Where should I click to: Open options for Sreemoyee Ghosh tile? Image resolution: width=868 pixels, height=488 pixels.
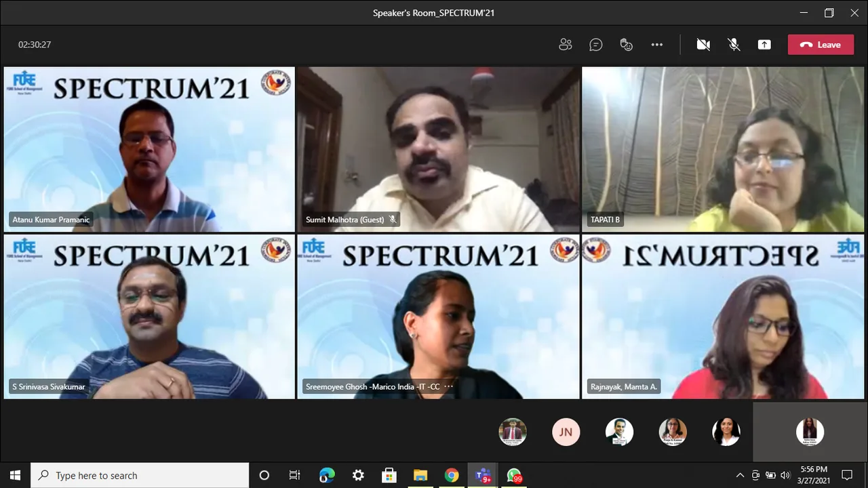[448, 387]
